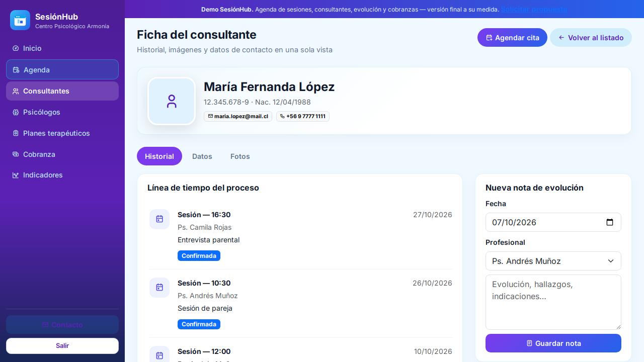Click the Sesión — 12:00 title
Viewport: 644px width, 362px height.
pos(204,351)
